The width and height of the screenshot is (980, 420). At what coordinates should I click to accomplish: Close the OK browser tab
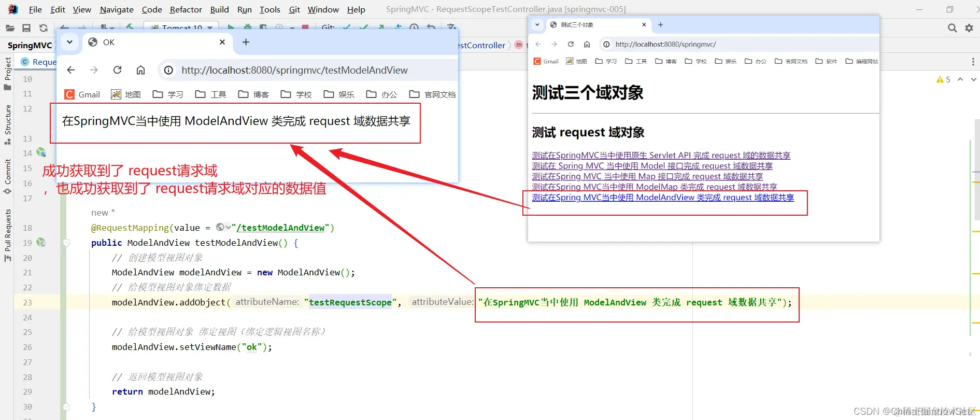click(x=222, y=42)
